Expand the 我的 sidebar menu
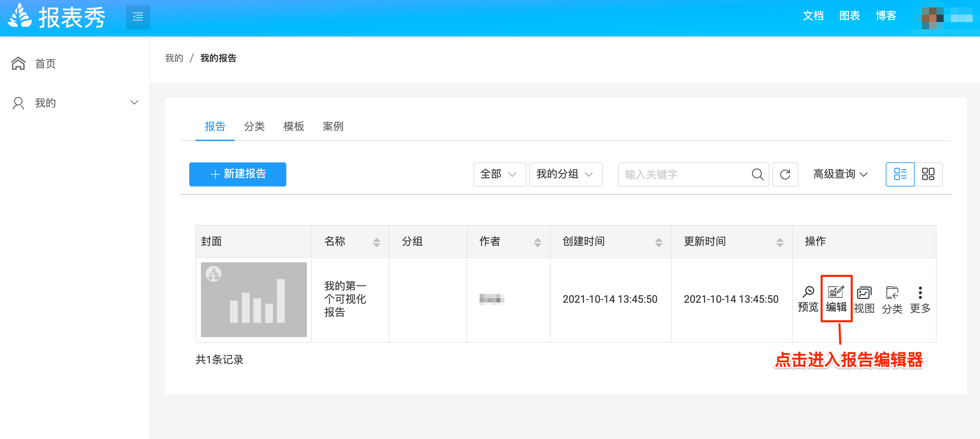Screen dimensions: 980x439 (75, 103)
